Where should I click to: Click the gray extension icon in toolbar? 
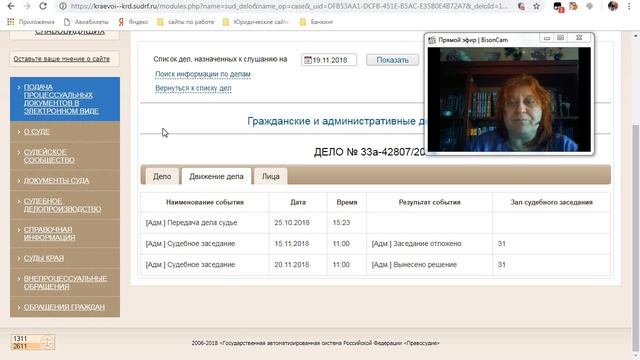(x=589, y=6)
